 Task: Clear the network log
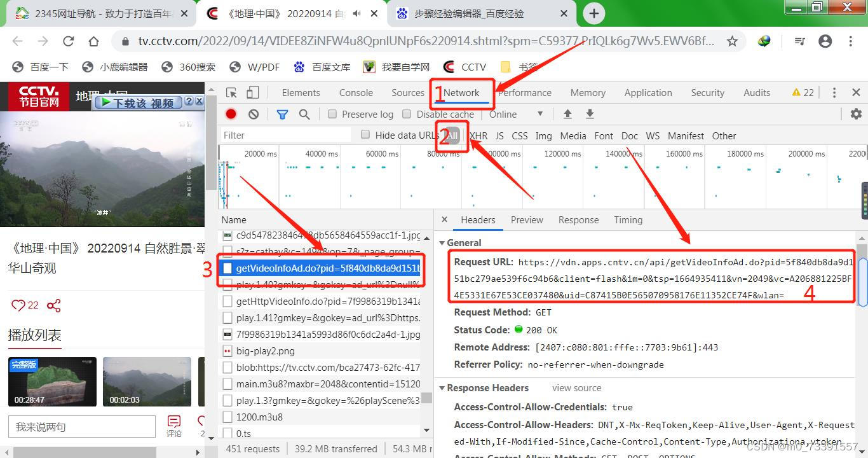[x=254, y=114]
